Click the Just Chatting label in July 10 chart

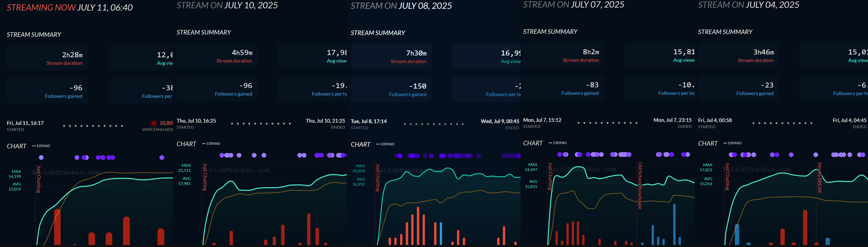tap(204, 177)
